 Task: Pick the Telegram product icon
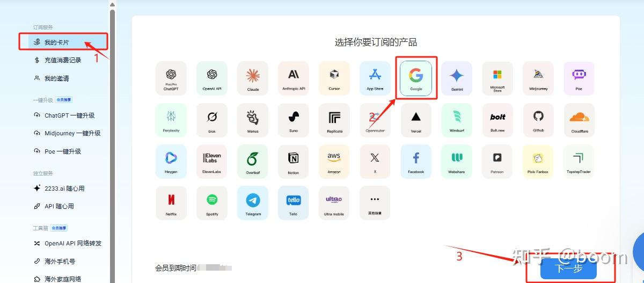[253, 203]
